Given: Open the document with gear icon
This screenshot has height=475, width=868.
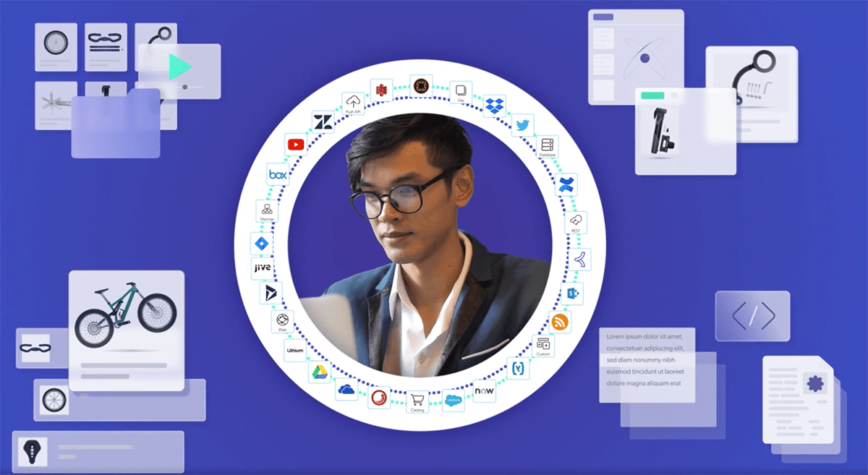Looking at the screenshot, I should click(798, 400).
